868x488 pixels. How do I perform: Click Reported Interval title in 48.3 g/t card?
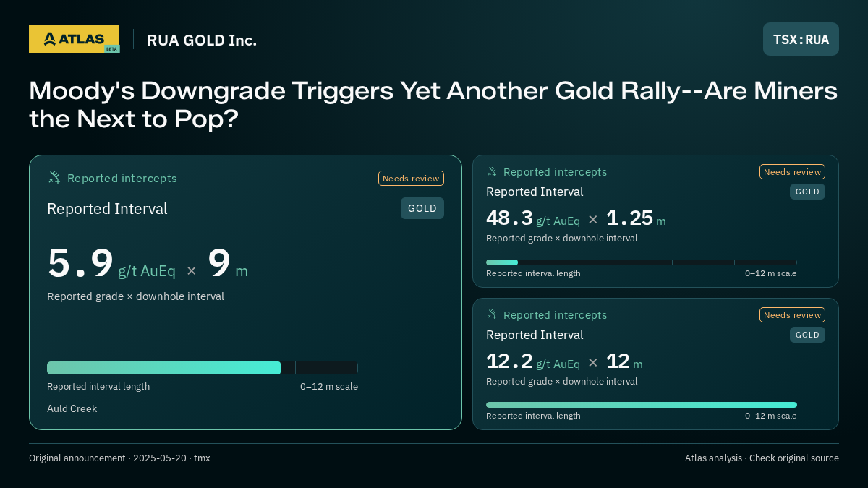535,192
